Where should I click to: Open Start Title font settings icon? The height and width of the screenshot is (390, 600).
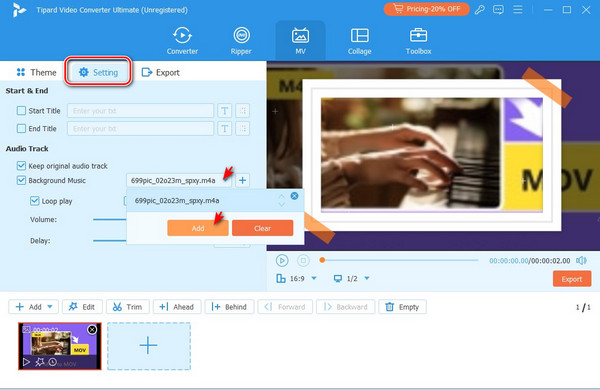point(225,111)
